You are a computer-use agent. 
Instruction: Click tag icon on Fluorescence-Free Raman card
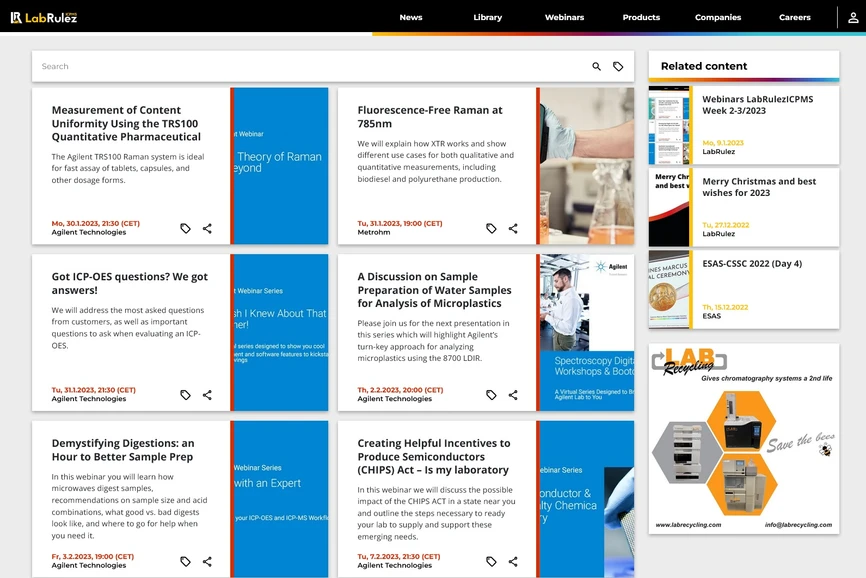491,229
